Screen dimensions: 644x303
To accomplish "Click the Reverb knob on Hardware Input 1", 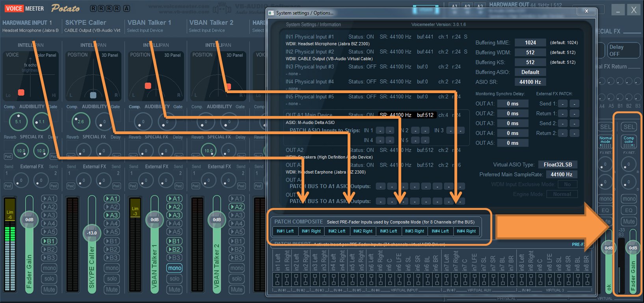I will (20, 150).
